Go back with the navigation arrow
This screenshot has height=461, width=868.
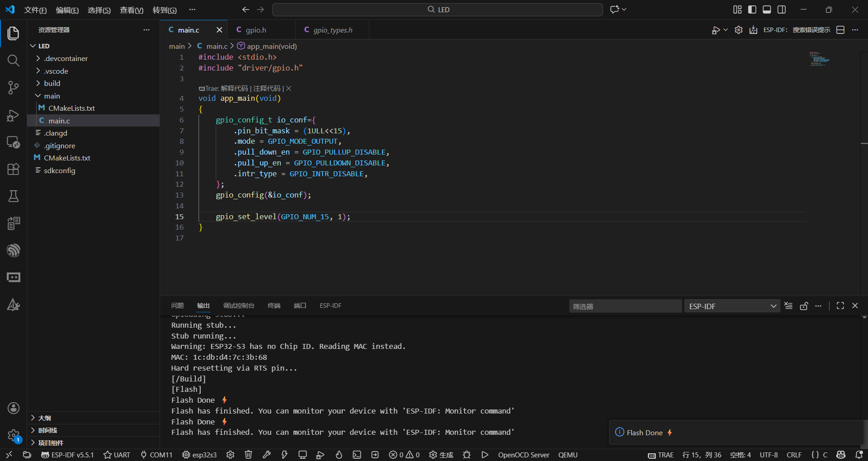tap(245, 9)
